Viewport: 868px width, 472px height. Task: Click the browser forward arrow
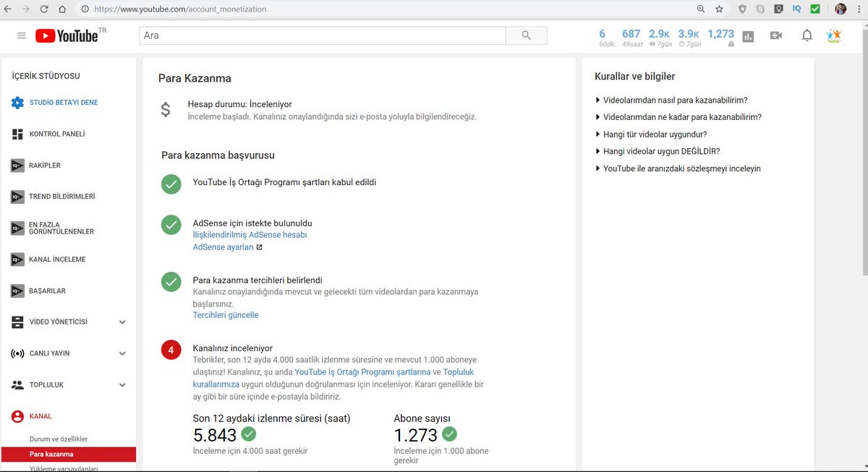(26, 9)
